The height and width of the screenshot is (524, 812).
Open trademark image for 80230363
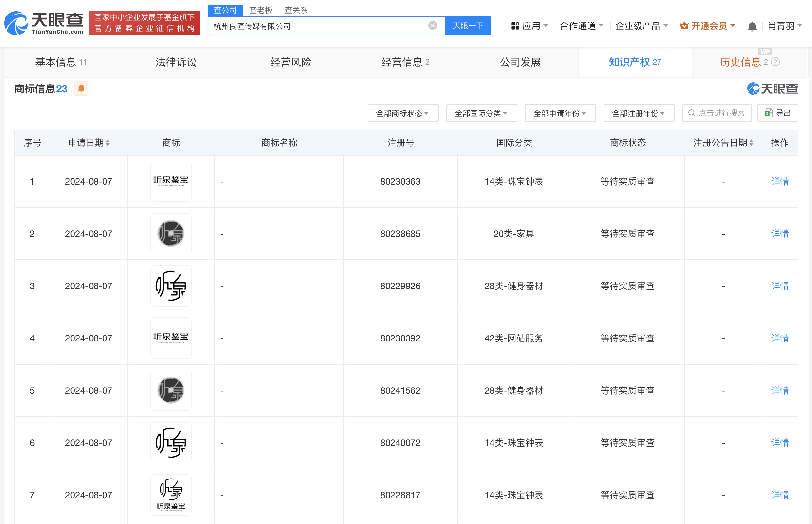pyautogui.click(x=171, y=181)
